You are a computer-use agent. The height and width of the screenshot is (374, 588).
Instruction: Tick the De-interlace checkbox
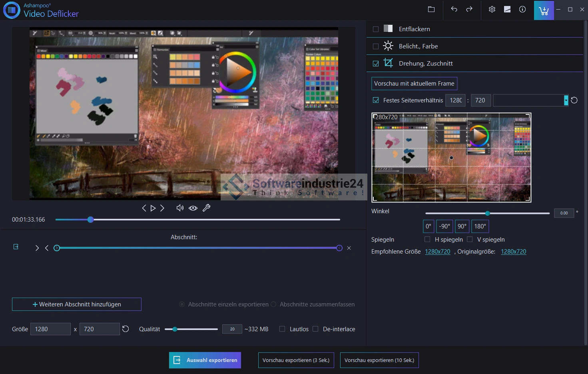315,329
